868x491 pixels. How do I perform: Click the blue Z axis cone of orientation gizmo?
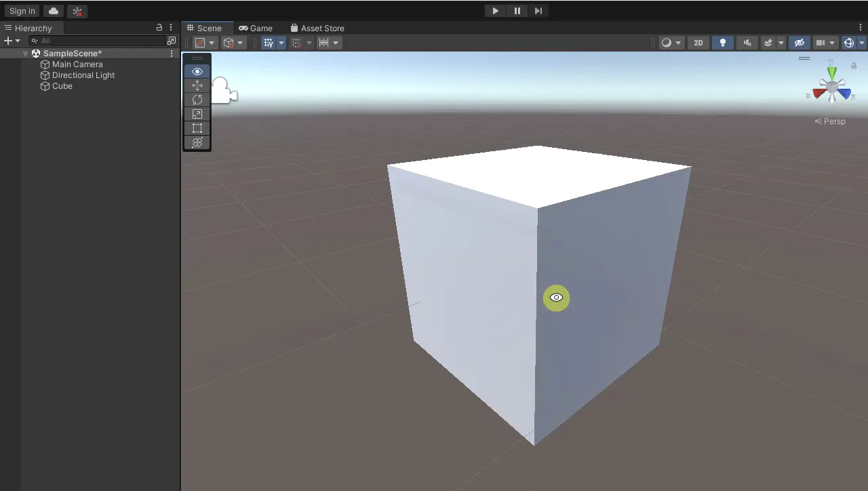tap(844, 94)
